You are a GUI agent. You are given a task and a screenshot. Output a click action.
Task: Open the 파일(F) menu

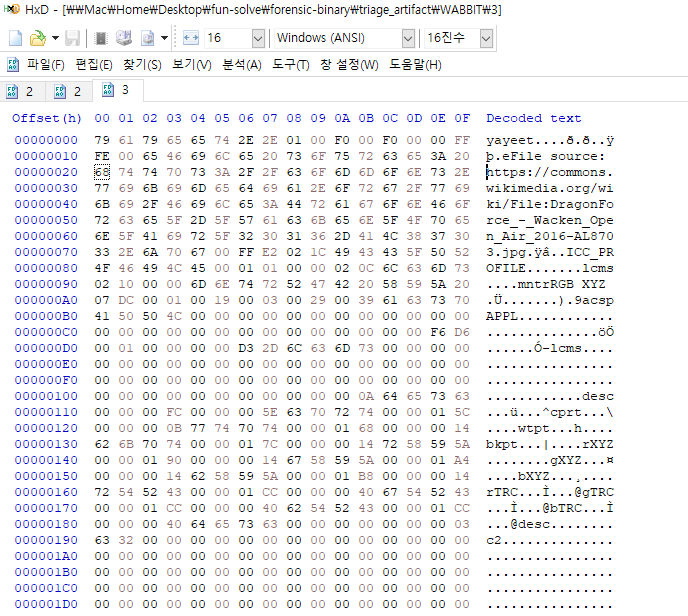tap(46, 65)
